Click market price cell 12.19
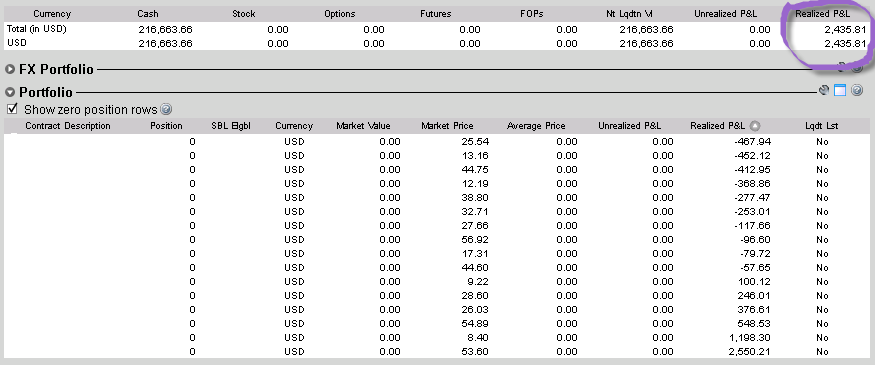The image size is (875, 365). (x=475, y=184)
